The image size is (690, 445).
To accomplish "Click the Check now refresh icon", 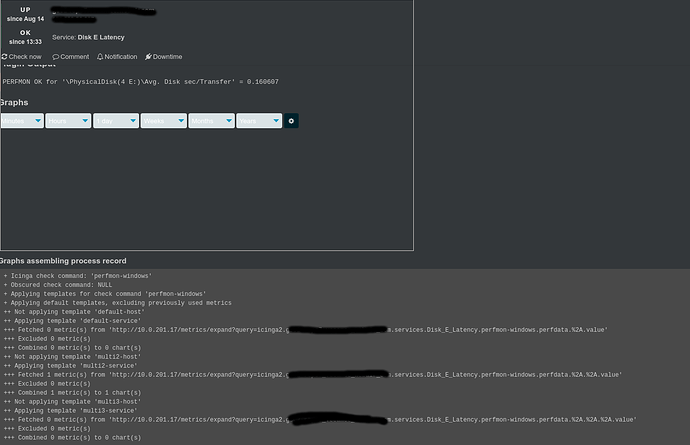I will tap(4, 56).
